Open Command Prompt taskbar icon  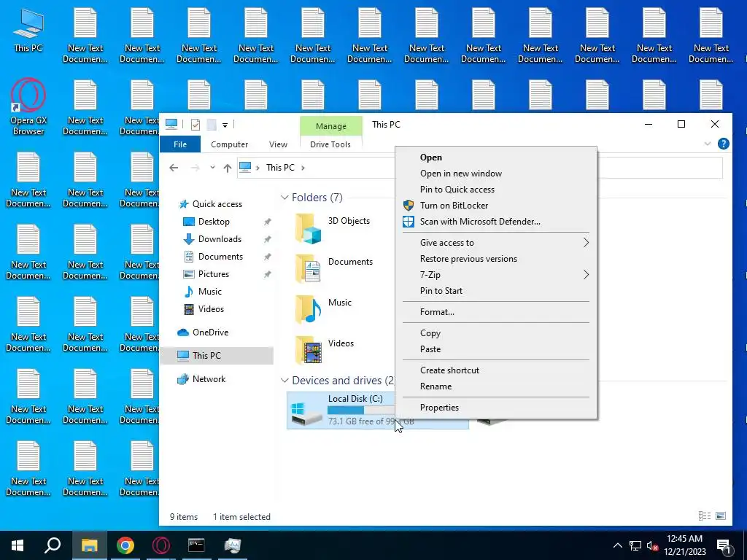coord(196,545)
